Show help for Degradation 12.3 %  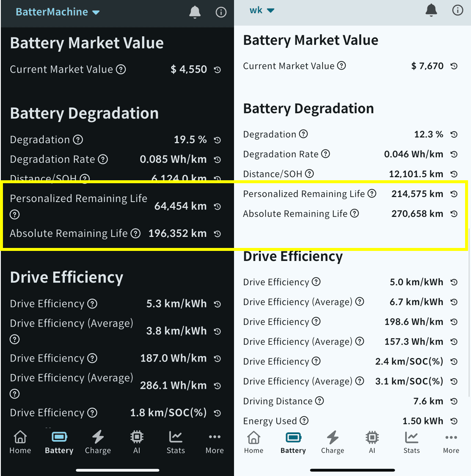coord(303,134)
